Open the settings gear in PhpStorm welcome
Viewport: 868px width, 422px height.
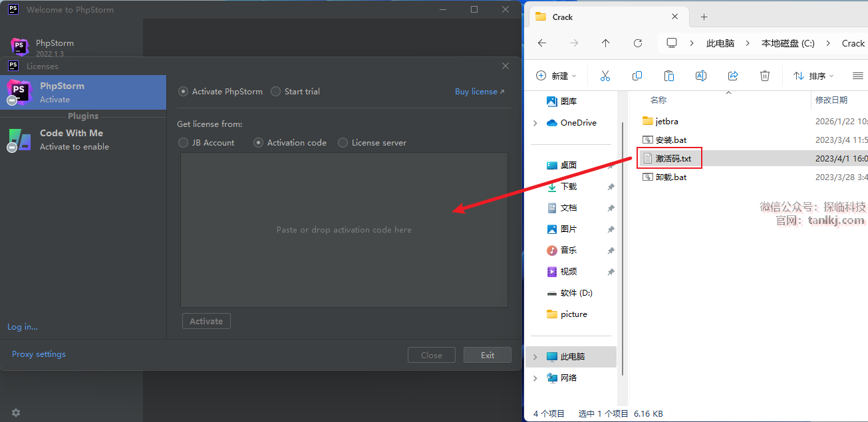16,413
